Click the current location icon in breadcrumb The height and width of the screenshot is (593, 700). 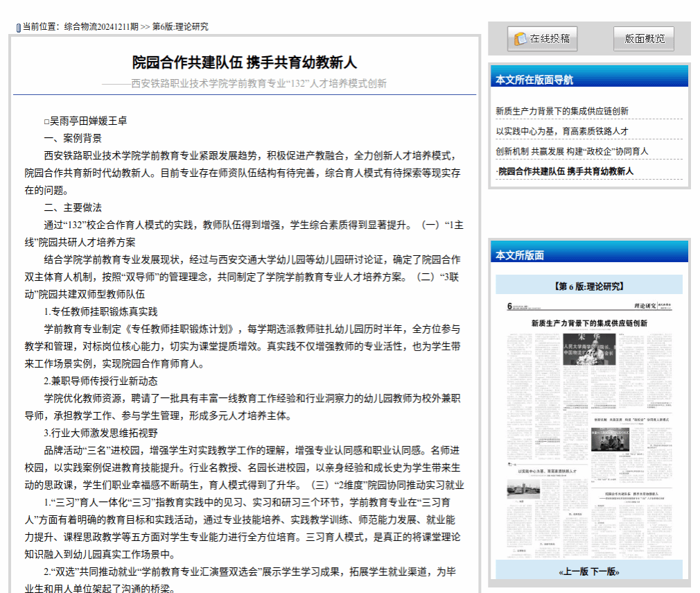19,28
